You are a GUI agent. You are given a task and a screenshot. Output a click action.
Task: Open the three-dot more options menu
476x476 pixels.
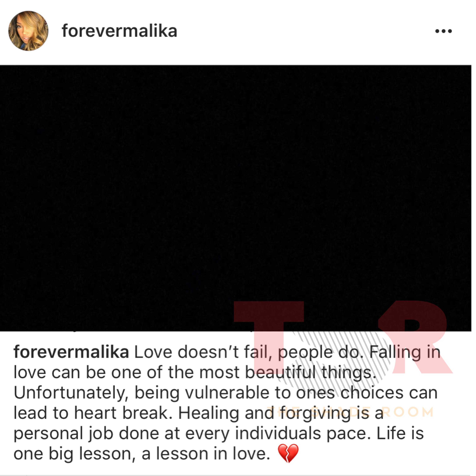tap(443, 31)
